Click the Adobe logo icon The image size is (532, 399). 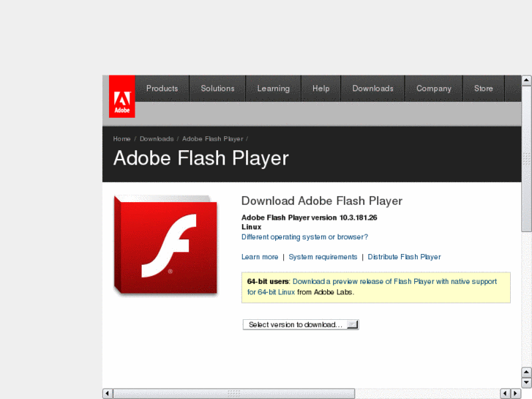point(121,97)
